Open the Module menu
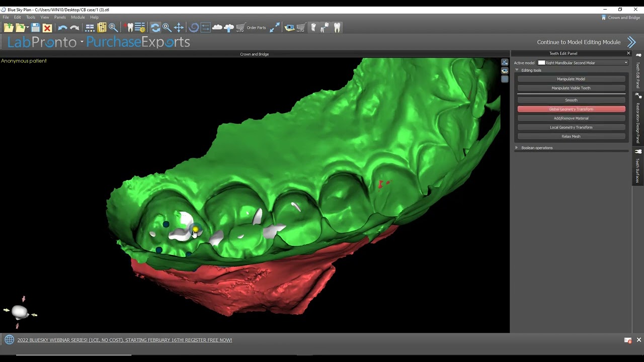 pyautogui.click(x=78, y=17)
